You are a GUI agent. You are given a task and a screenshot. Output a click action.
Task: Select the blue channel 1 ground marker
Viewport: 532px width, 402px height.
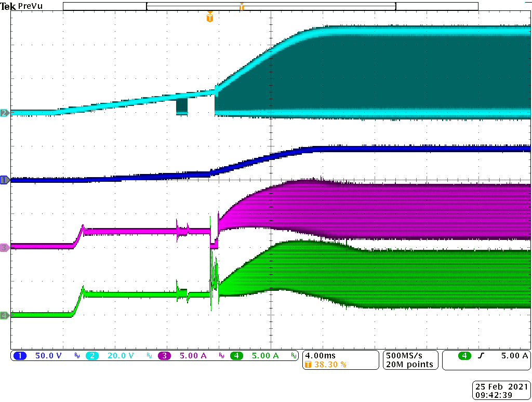4,180
